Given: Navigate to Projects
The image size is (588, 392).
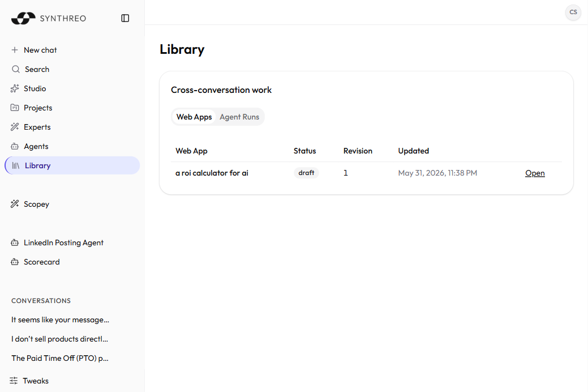Looking at the screenshot, I should point(72,108).
